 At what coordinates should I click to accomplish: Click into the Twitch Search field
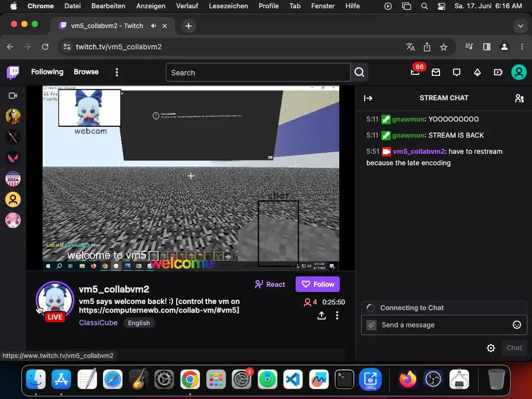[x=258, y=72]
